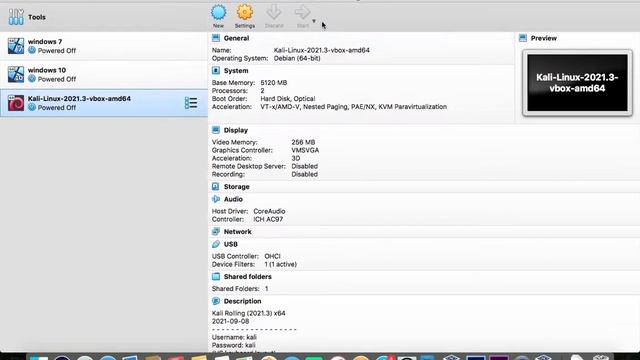Click the Network section icon
Image resolution: width=640 pixels, height=360 pixels.
[216, 231]
